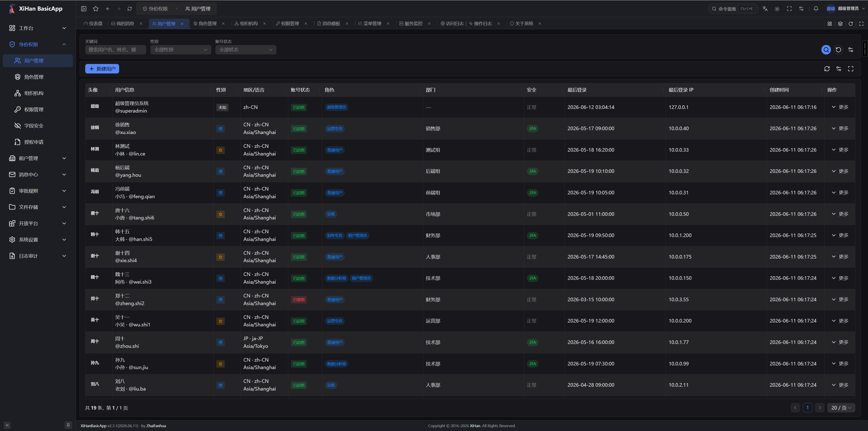The height and width of the screenshot is (431, 868).
Task: Open the 全部状态 account status dropdown
Action: pyautogui.click(x=246, y=50)
